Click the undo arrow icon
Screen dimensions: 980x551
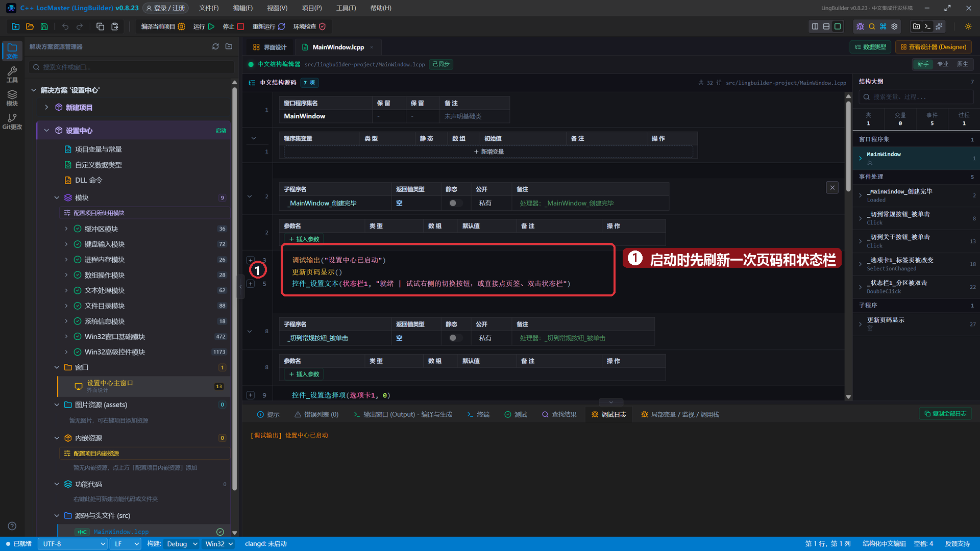tap(65, 27)
